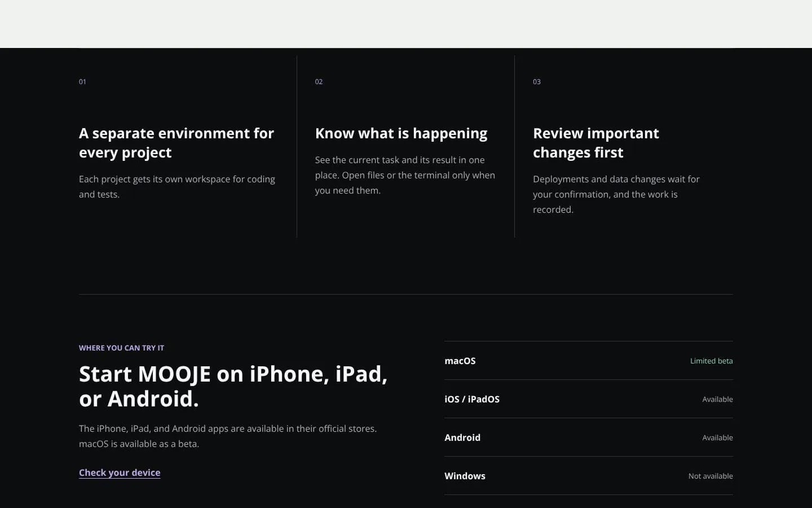
Task: Click the 01 step number
Action: [82, 82]
